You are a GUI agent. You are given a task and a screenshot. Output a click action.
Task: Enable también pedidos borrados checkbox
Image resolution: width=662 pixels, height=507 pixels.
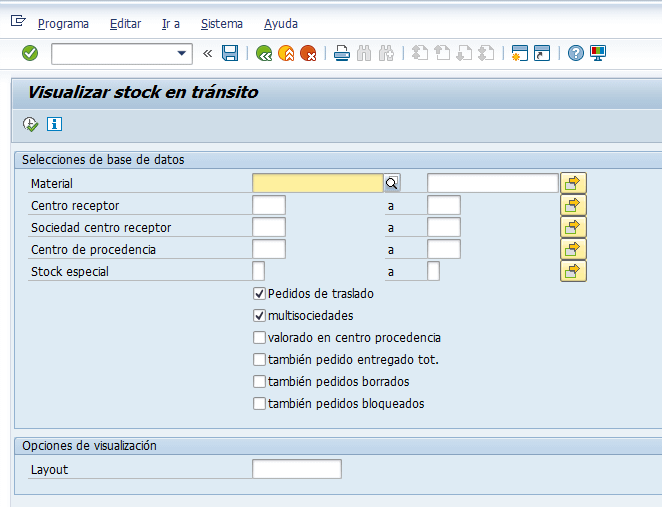click(260, 382)
